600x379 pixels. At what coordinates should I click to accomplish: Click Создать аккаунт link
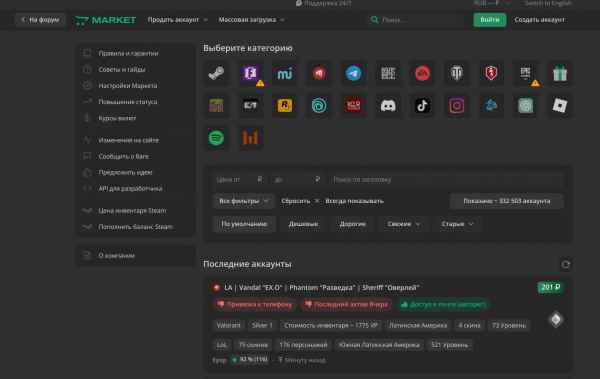coord(540,20)
